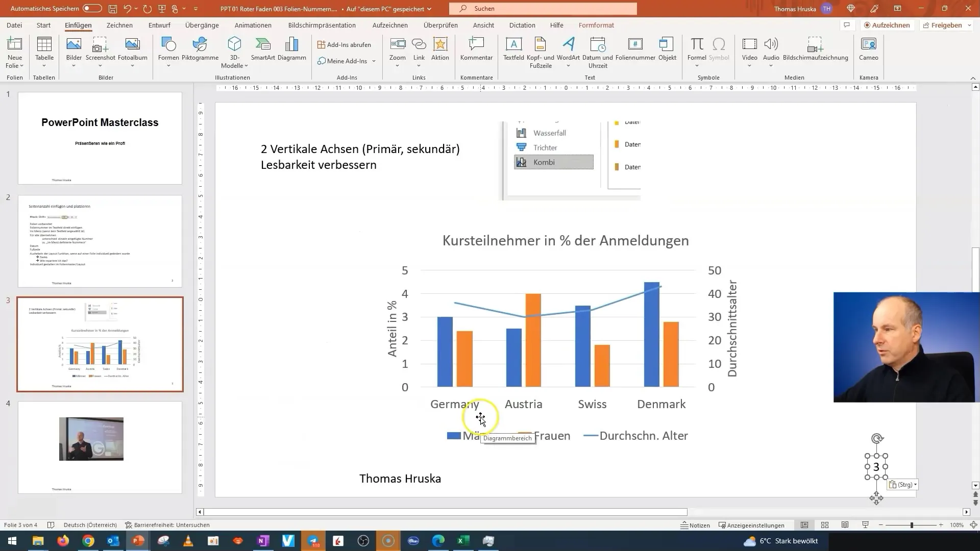Click the Aufzeichnen button at top right

tap(887, 25)
